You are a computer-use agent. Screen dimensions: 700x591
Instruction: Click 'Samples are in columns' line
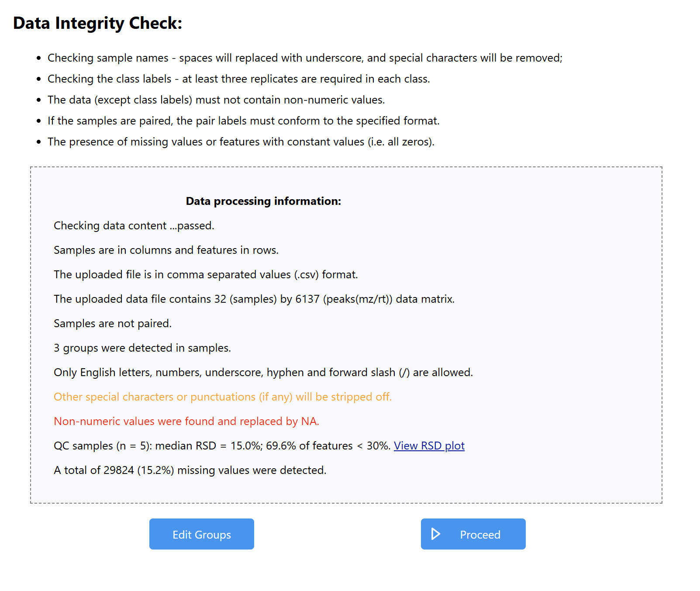click(x=166, y=250)
